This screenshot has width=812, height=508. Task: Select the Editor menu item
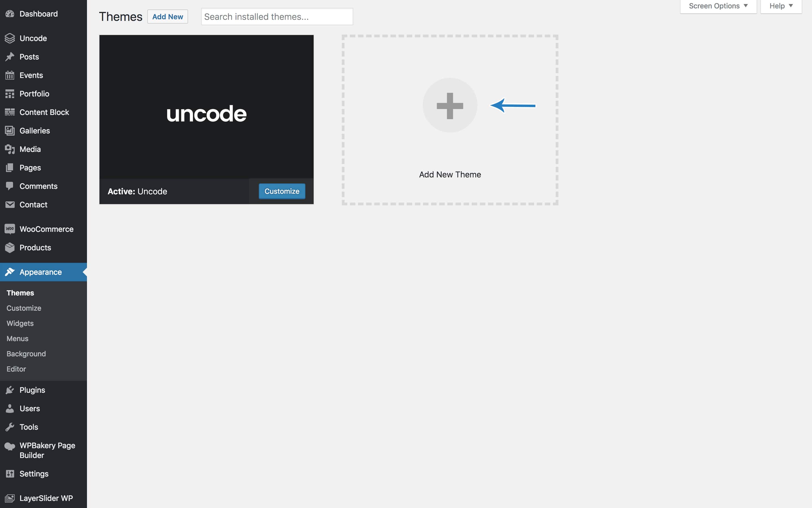click(x=16, y=369)
